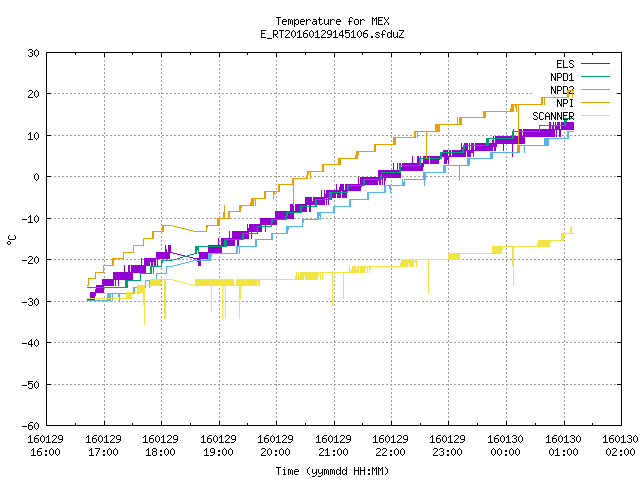Click the °C y-axis unit label
Image resolution: width=640 pixels, height=480 pixels.
pyautogui.click(x=12, y=240)
